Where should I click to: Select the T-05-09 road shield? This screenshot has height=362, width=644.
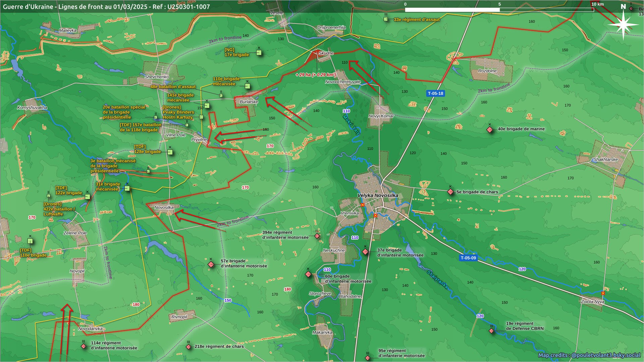point(468,258)
